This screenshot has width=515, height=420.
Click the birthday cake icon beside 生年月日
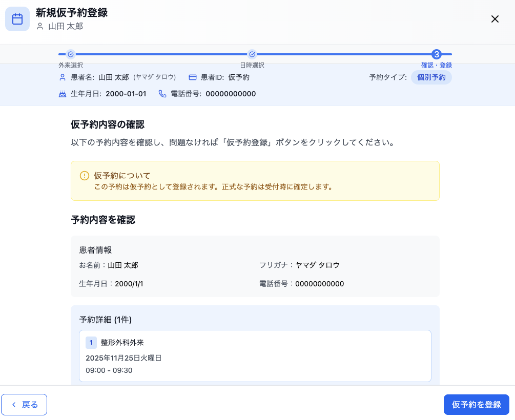pos(62,94)
